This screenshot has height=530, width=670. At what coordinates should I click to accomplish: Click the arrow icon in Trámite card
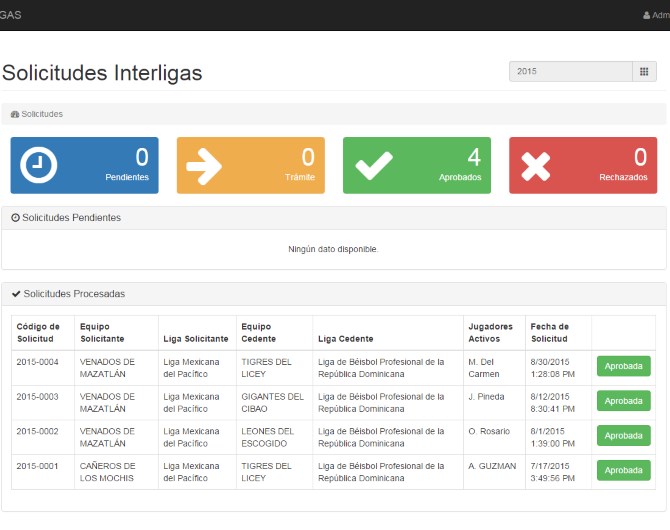[x=204, y=166]
